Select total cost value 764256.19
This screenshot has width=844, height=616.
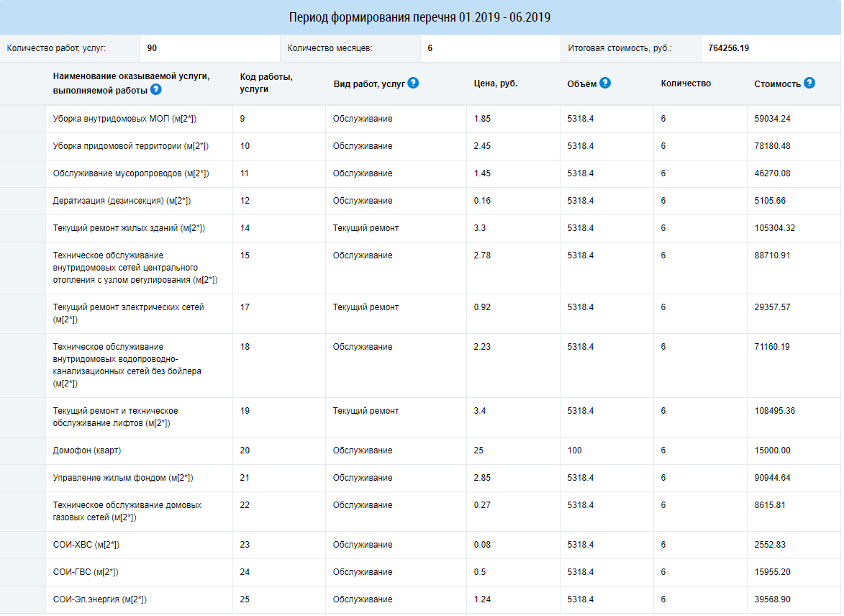pyautogui.click(x=728, y=48)
